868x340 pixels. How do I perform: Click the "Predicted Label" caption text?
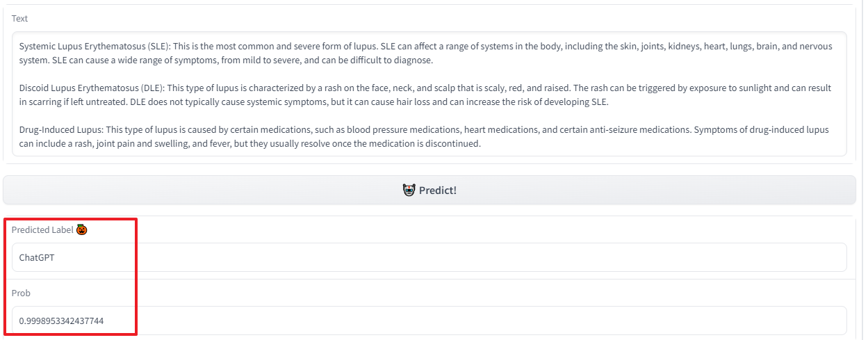click(42, 229)
